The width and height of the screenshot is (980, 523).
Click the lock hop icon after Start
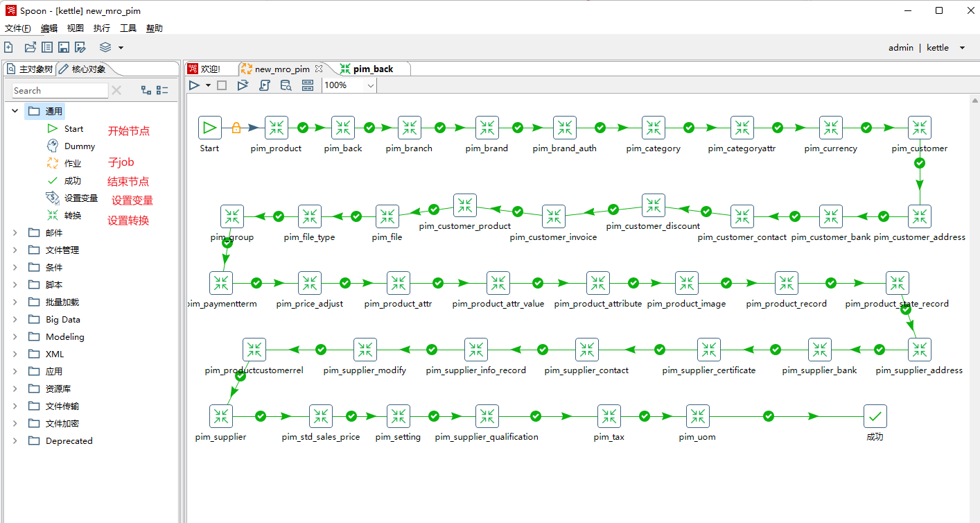(236, 128)
